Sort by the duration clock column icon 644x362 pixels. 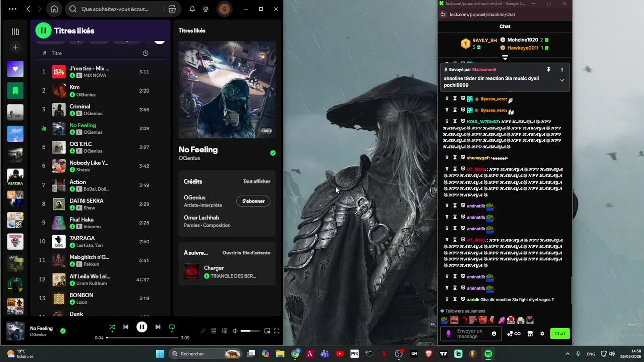coord(145,53)
